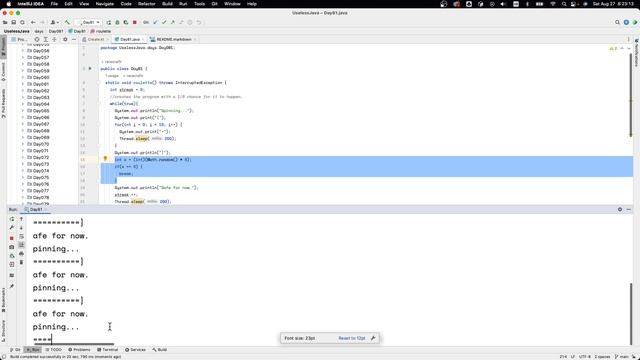This screenshot has height=360, width=640.
Task: Click the macOS Wi-Fi icon
Action: [x=553, y=4]
